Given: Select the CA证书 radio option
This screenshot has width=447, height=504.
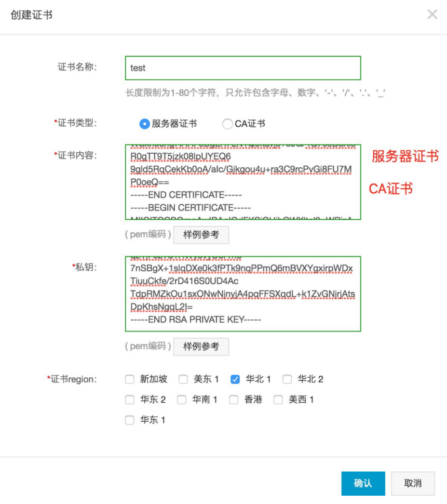Looking at the screenshot, I should coord(227,124).
